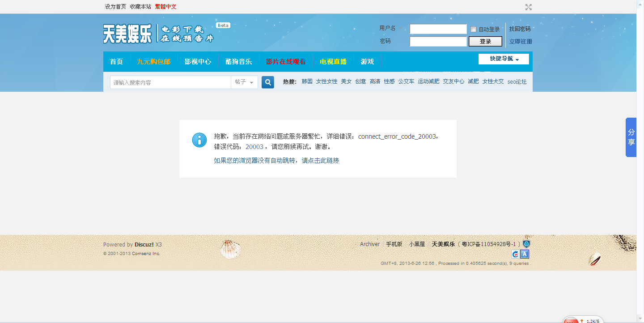Expand the 快捷导航 quick navigation dropdown
This screenshot has height=323, width=644.
[504, 59]
